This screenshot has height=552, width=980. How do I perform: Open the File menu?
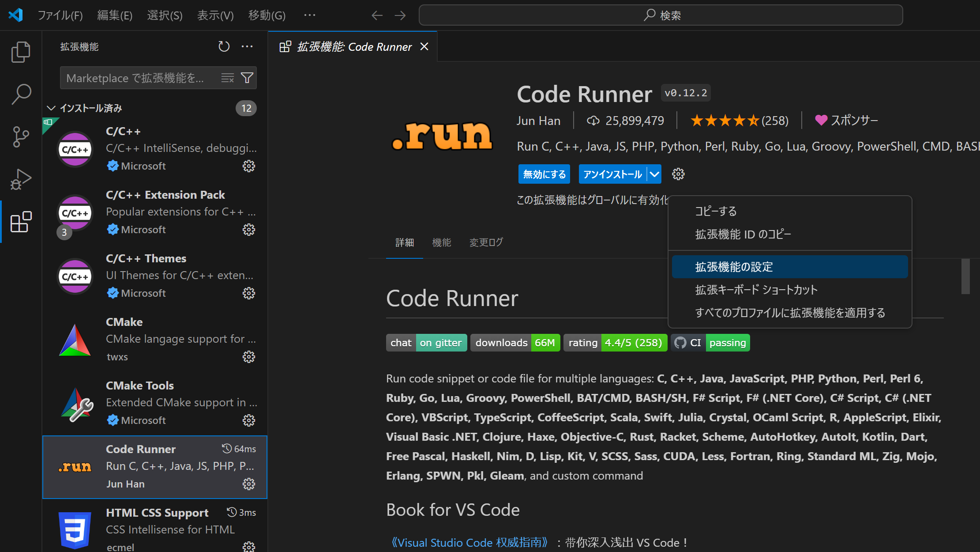tap(60, 15)
